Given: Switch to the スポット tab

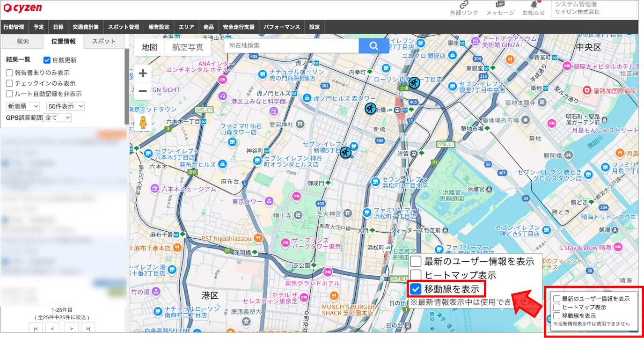Looking at the screenshot, I should click(104, 41).
